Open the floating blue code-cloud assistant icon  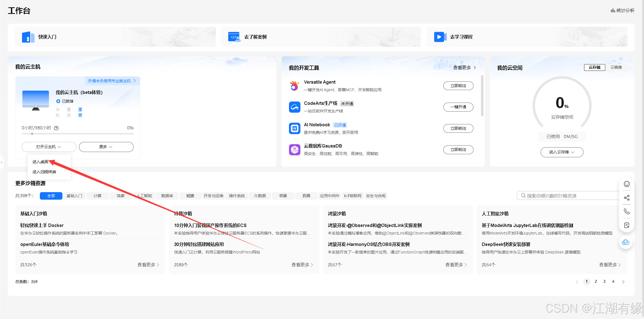point(626,242)
